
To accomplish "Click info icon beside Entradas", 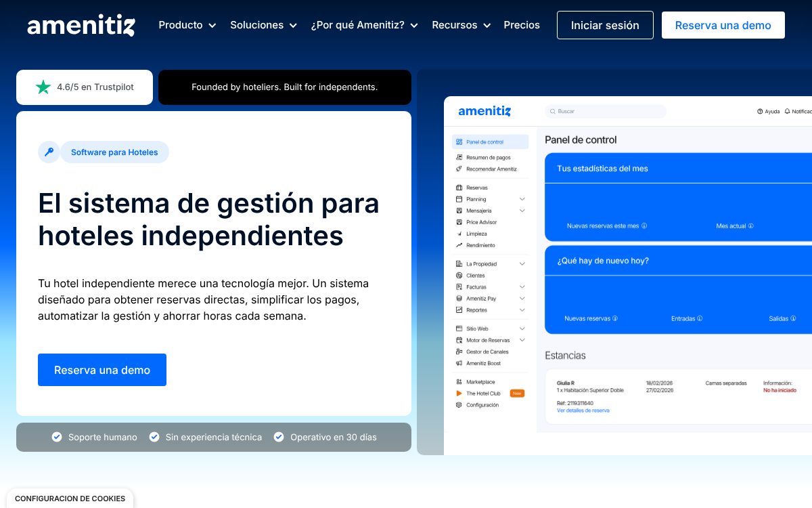I will pos(700,318).
